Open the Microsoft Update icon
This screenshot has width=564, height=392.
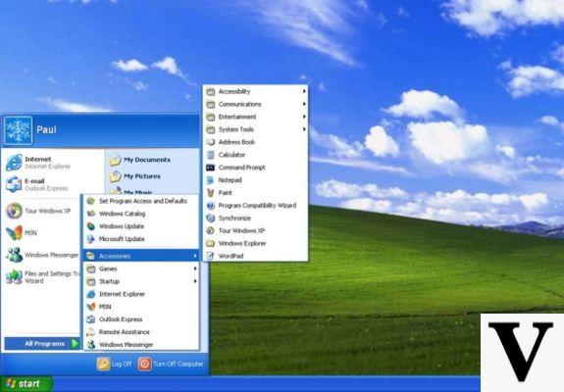[91, 239]
